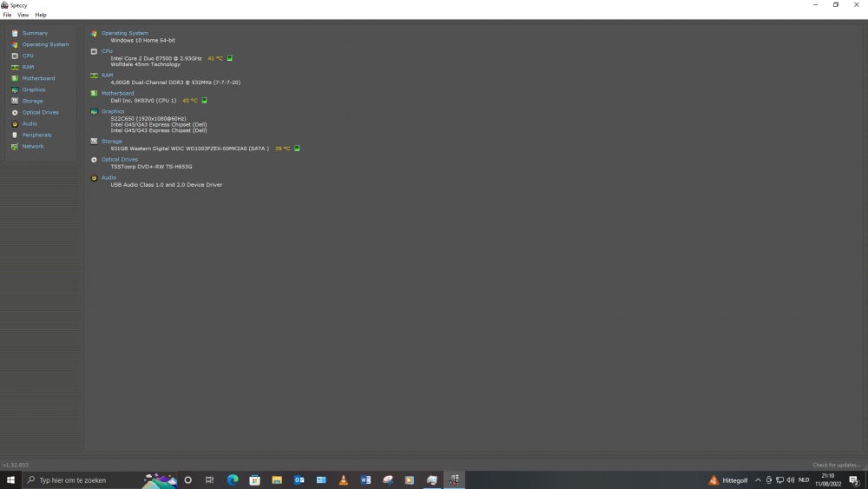Click the storage temperature 39 °C reading
Viewport: 868px width, 489px height.
point(283,149)
